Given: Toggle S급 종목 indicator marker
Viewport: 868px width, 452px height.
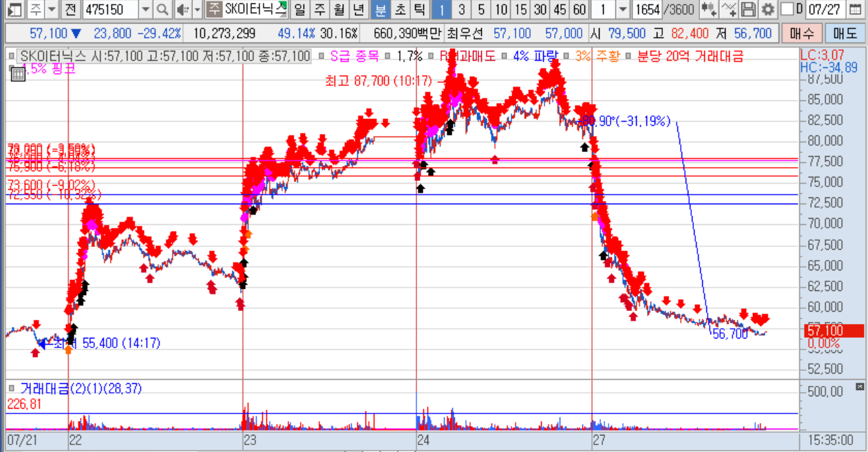Looking at the screenshot, I should (x=322, y=56).
